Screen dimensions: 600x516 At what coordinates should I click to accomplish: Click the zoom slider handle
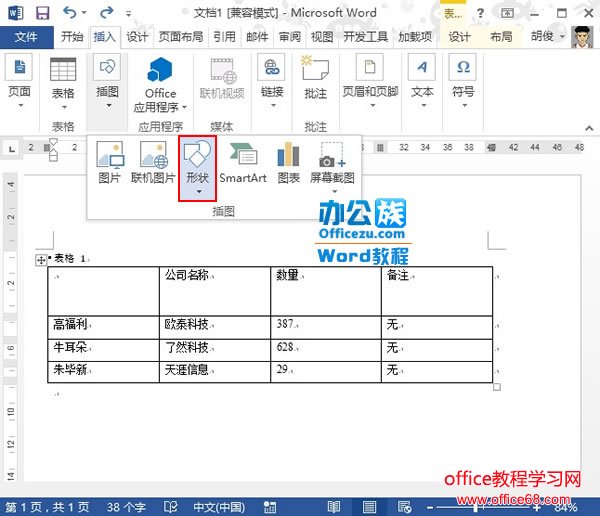pos(475,508)
